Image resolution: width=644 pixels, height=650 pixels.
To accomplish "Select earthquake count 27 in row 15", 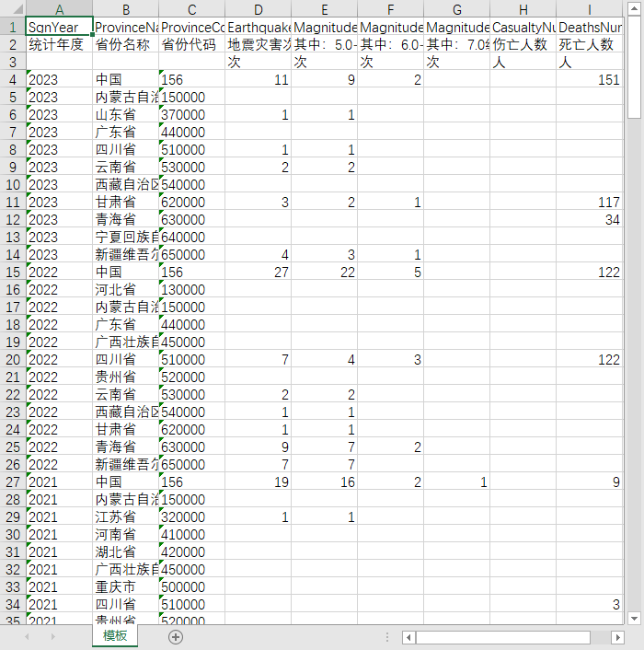I will coord(258,272).
